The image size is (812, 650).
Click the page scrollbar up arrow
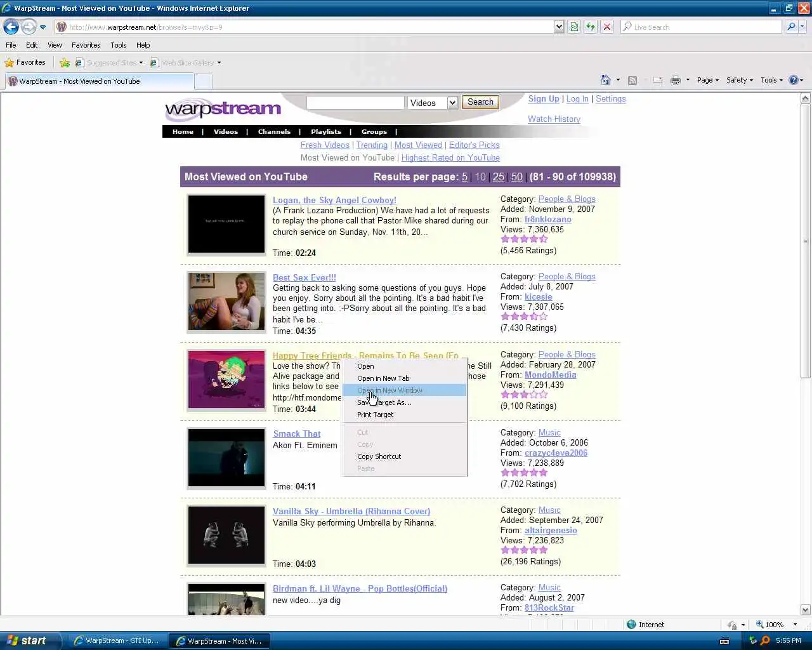pyautogui.click(x=806, y=98)
